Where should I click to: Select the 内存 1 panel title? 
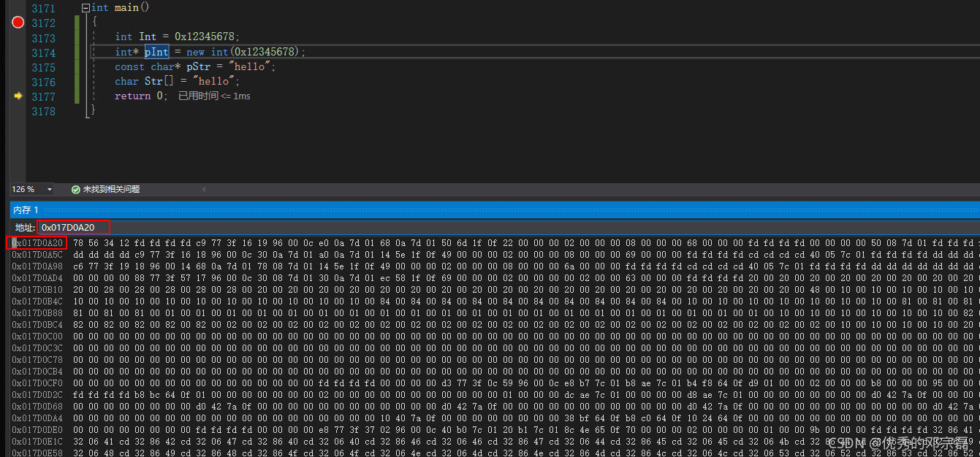pyautogui.click(x=26, y=210)
